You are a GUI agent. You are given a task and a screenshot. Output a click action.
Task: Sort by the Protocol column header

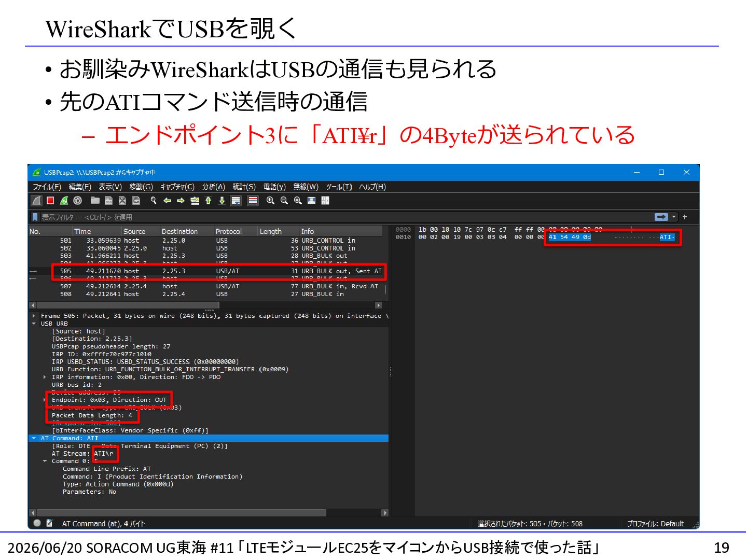pos(236,231)
